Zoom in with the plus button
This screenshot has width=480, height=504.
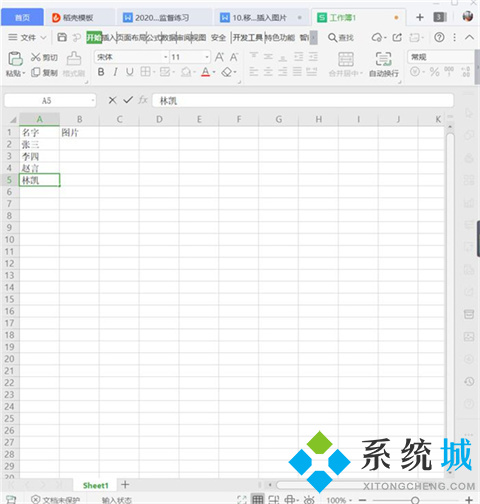[469, 500]
